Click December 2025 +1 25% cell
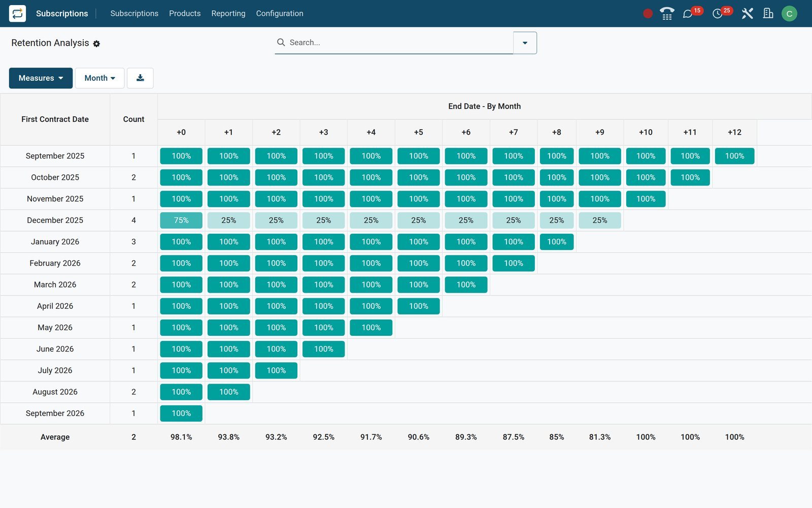The image size is (812, 508). coord(229,220)
